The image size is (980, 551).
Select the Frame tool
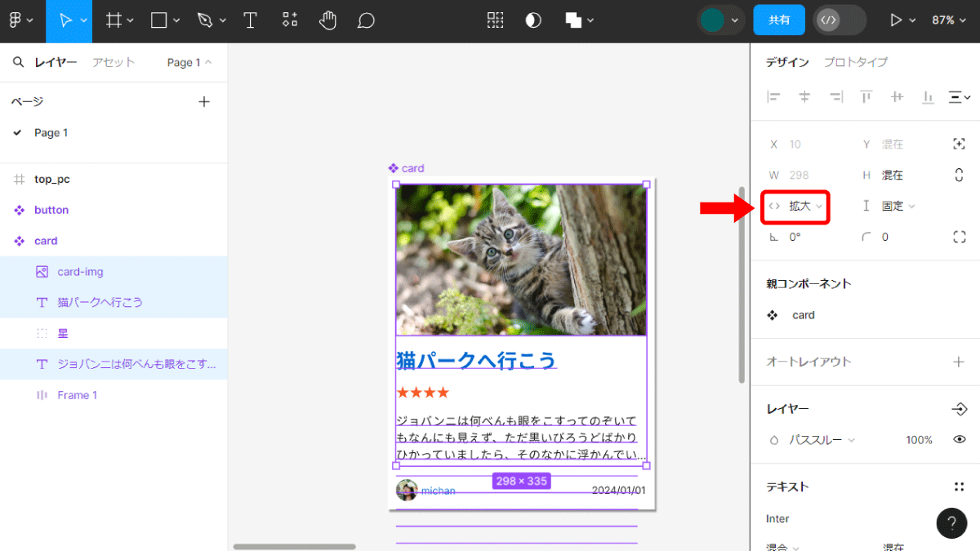click(114, 20)
